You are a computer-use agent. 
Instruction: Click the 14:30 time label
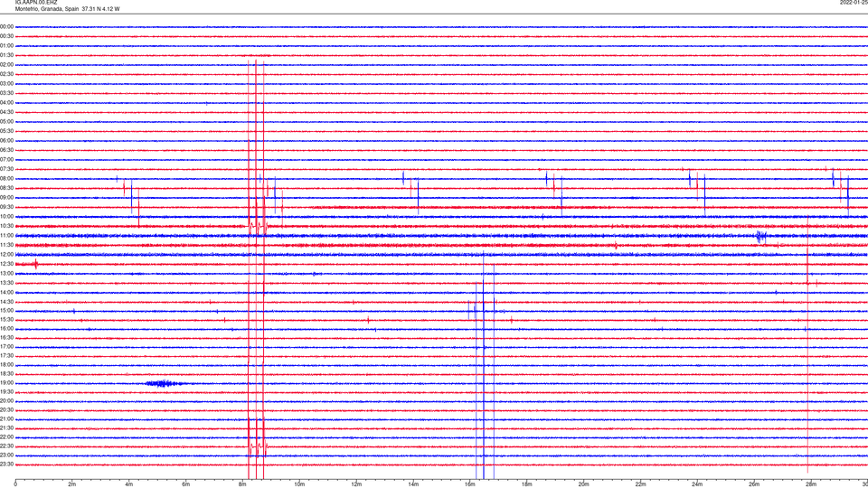click(x=6, y=302)
